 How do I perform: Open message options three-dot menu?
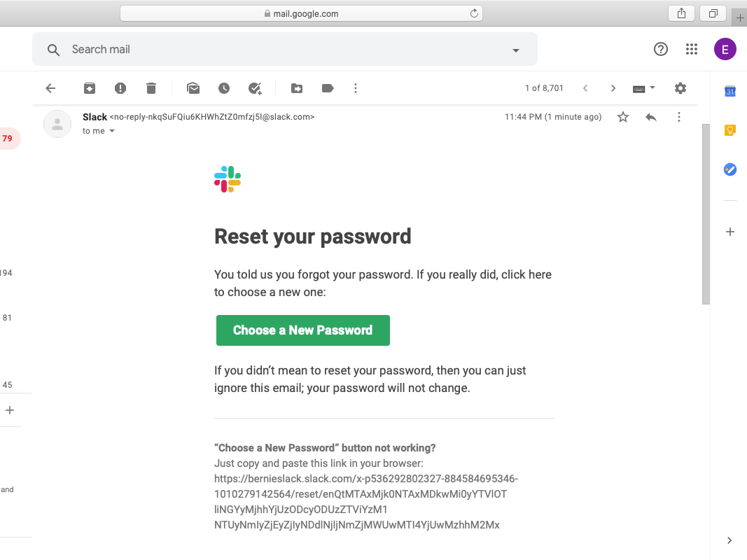(x=679, y=117)
